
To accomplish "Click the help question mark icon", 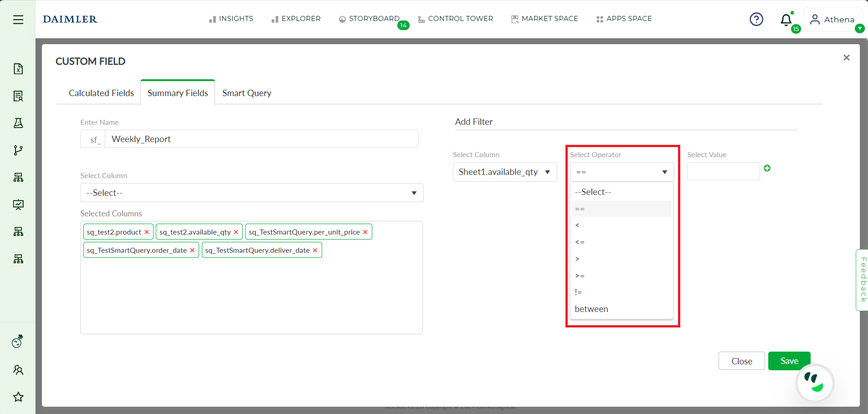I will point(756,19).
